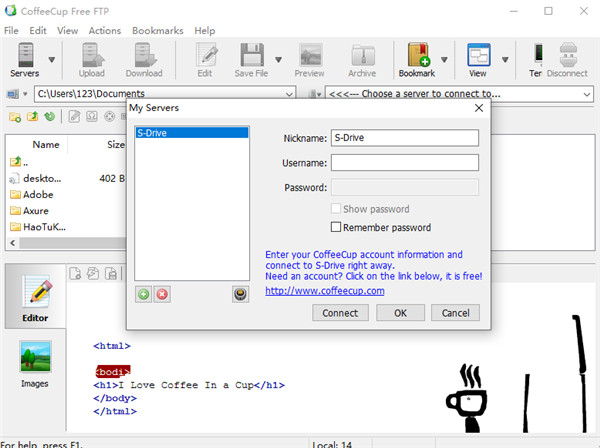Click the OK button
The width and height of the screenshot is (600, 448).
[400, 313]
